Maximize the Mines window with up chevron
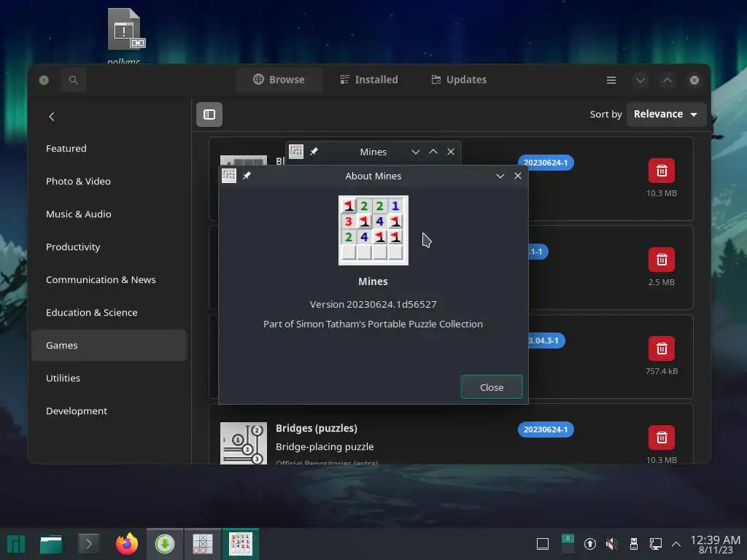Screen dimensions: 747x560 coord(433,152)
